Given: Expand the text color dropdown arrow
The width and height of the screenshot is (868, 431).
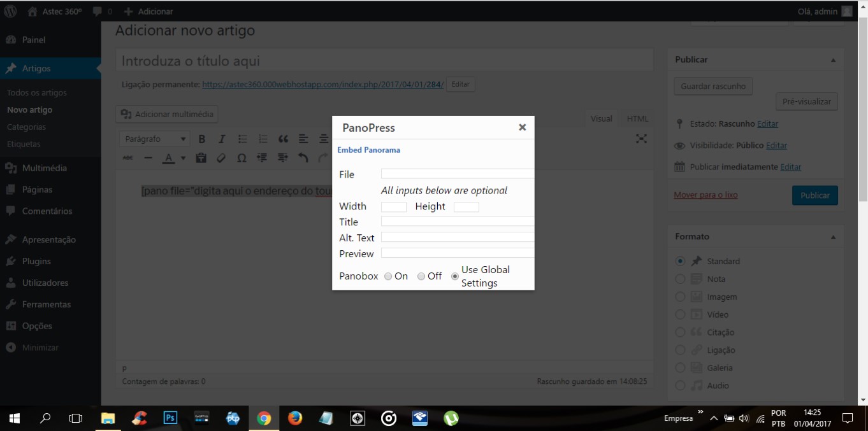Looking at the screenshot, I should click(x=183, y=158).
